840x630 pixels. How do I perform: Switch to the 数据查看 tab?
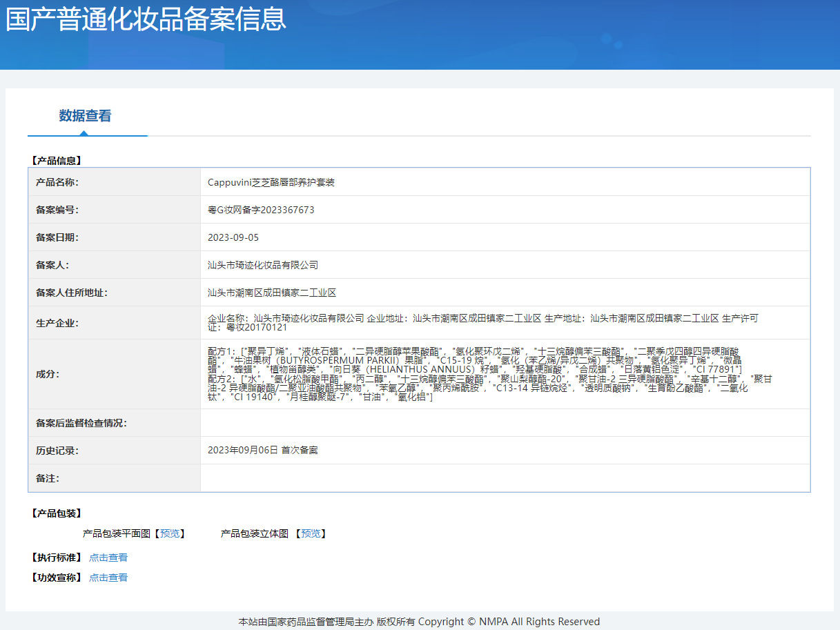(x=85, y=116)
